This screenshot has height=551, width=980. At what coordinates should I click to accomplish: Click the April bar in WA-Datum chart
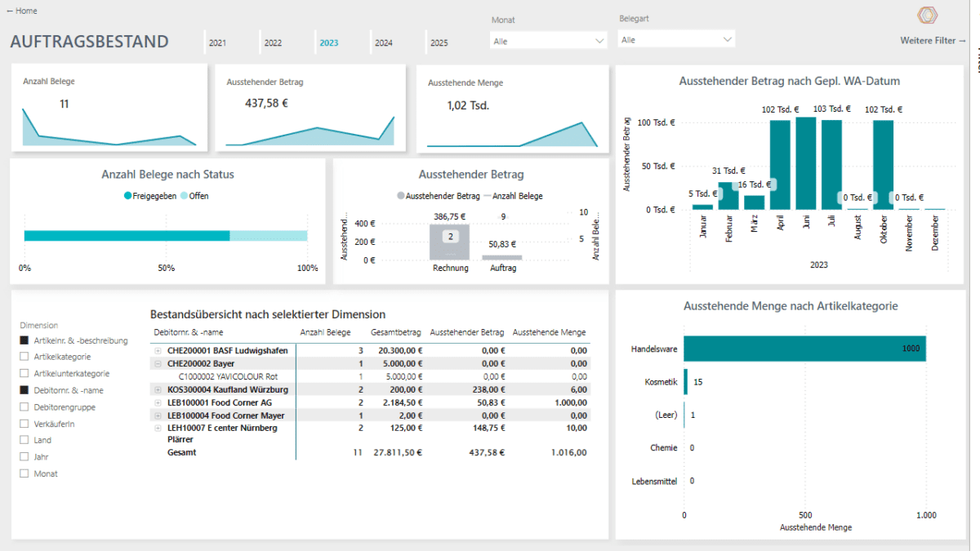pos(780,165)
